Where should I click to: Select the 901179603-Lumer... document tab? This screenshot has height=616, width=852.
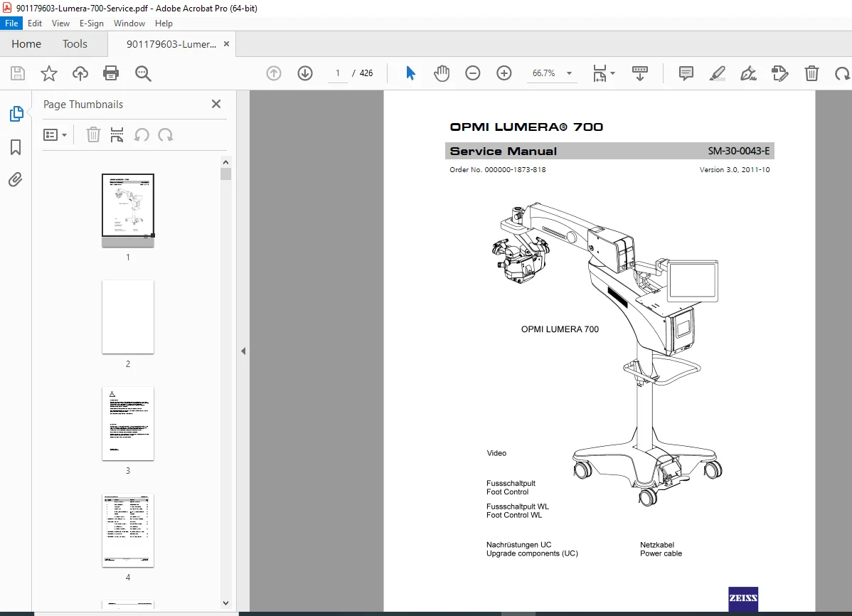[x=171, y=44]
